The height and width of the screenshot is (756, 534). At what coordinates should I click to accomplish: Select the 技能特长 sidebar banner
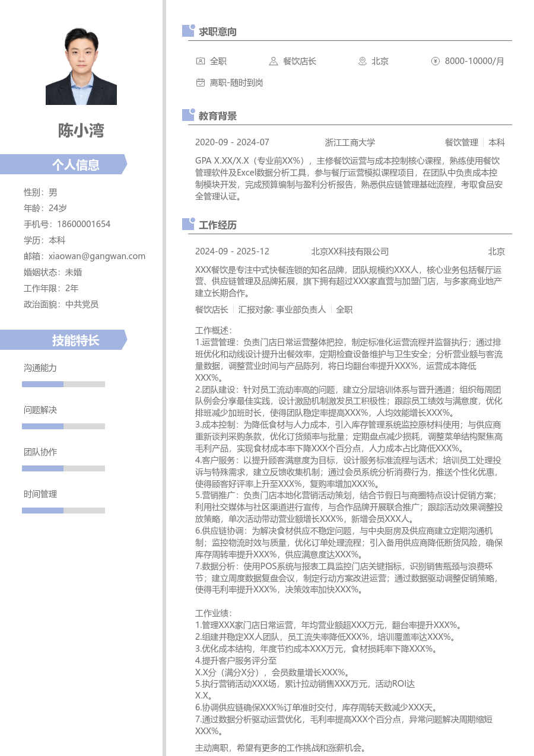tap(63, 340)
